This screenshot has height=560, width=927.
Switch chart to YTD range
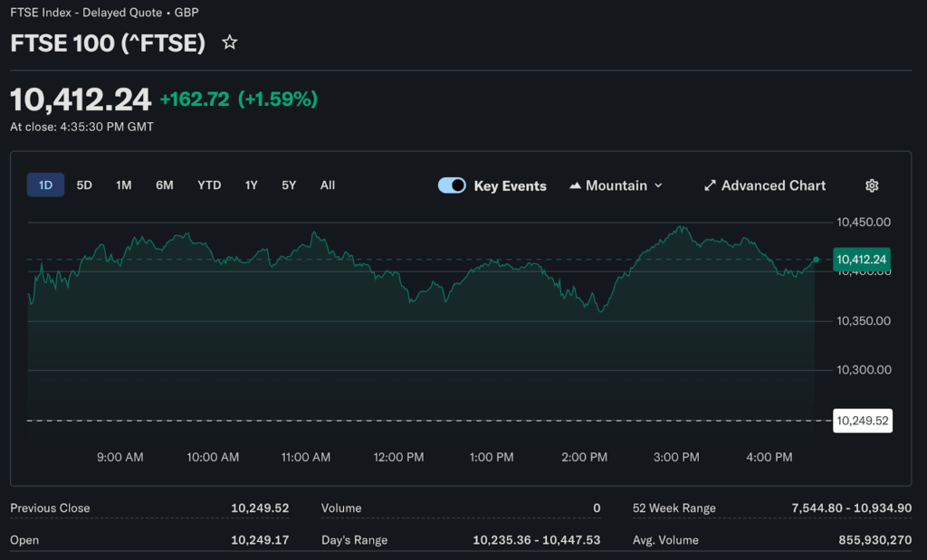pyautogui.click(x=209, y=185)
